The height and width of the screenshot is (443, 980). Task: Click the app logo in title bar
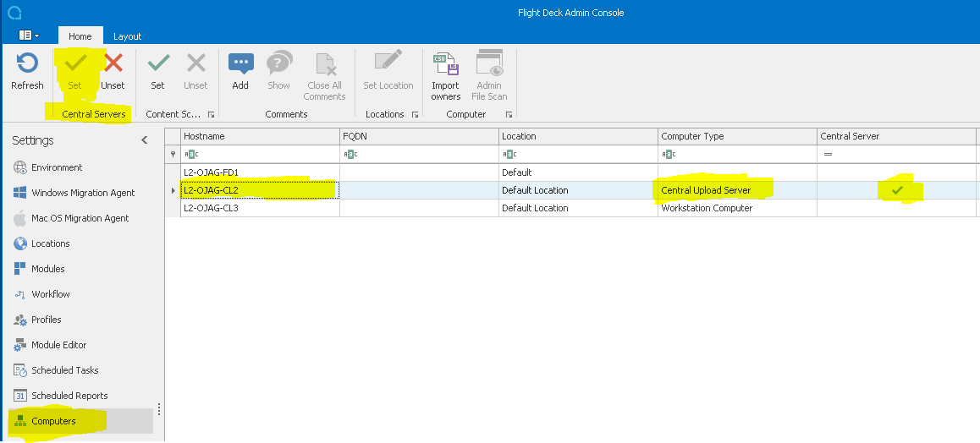tap(14, 12)
